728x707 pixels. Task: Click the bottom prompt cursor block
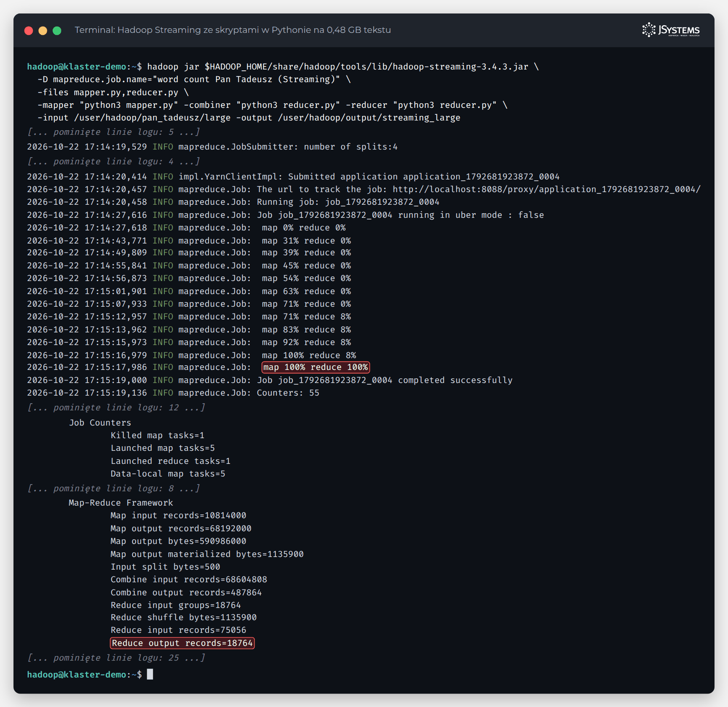pyautogui.click(x=150, y=674)
